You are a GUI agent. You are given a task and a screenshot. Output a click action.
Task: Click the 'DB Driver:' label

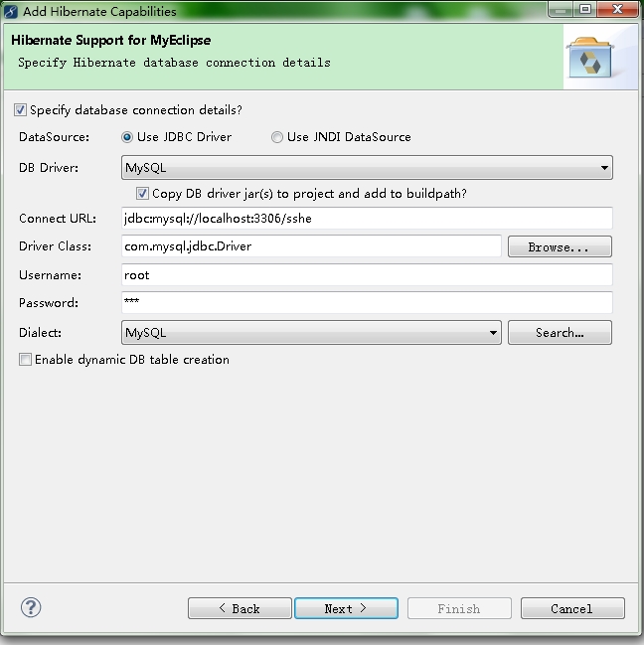[49, 168]
